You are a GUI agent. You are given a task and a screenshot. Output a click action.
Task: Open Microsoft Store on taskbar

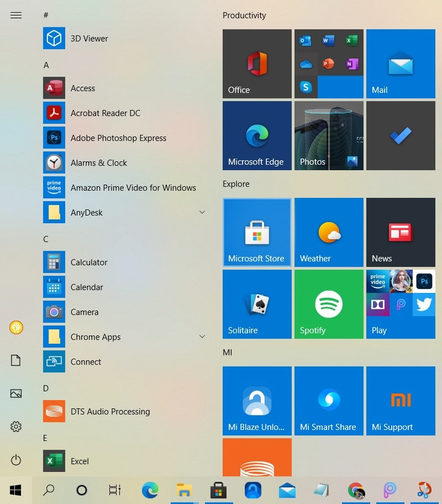tap(219, 490)
